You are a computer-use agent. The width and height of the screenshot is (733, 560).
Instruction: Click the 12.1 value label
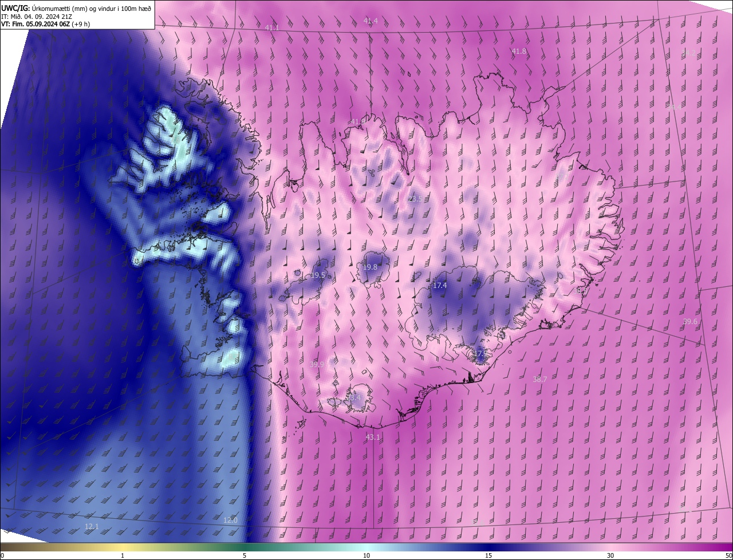click(92, 526)
